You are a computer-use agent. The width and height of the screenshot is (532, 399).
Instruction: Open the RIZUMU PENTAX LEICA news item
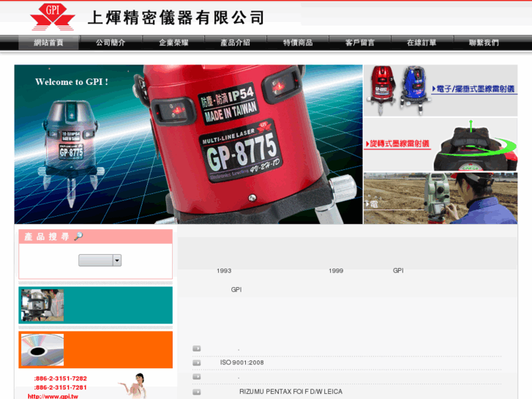[291, 392]
